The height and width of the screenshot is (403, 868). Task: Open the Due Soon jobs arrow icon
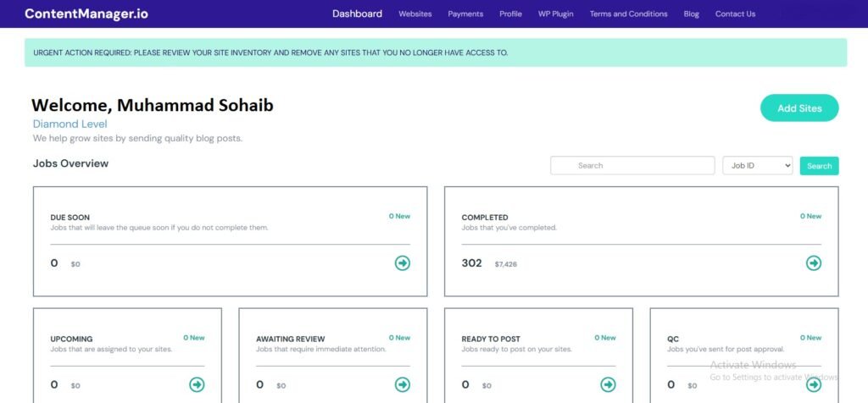tap(403, 263)
